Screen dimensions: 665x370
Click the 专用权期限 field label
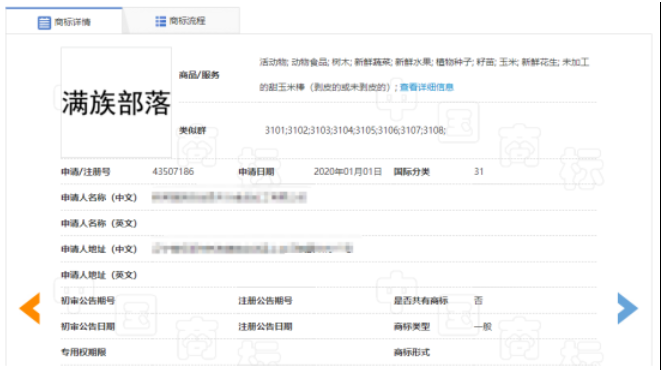(x=84, y=352)
